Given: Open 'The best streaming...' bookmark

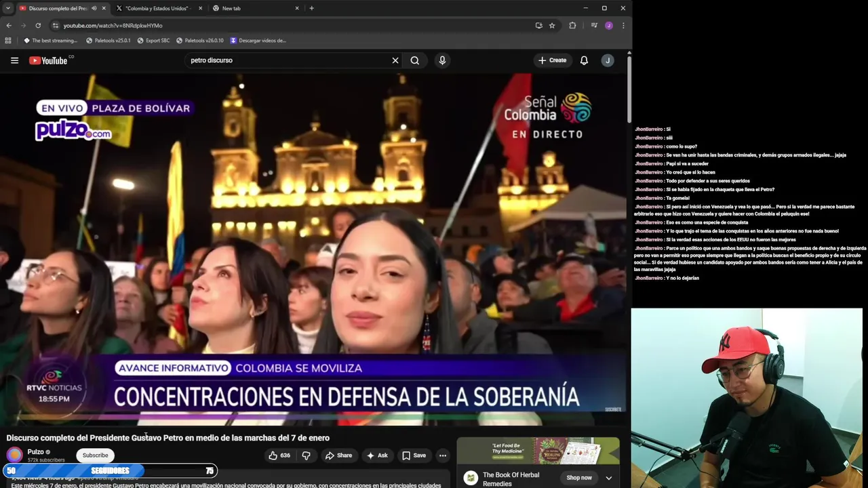Looking at the screenshot, I should pyautogui.click(x=50, y=41).
